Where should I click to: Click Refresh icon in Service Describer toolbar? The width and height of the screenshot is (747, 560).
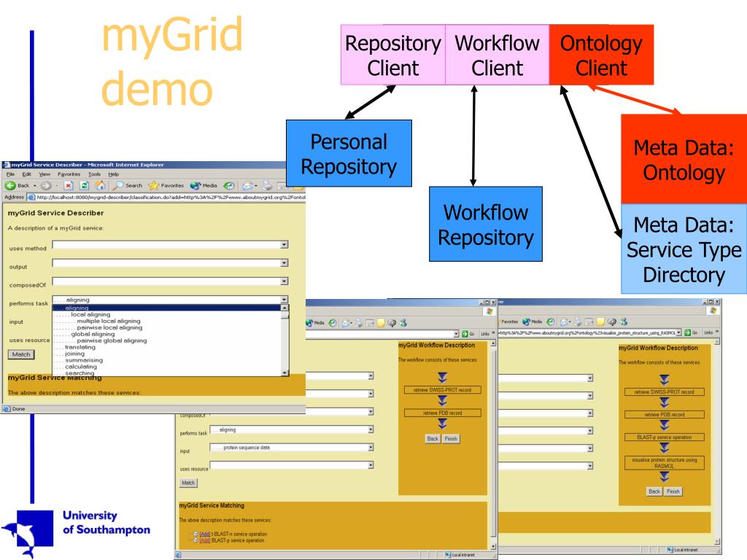click(85, 186)
